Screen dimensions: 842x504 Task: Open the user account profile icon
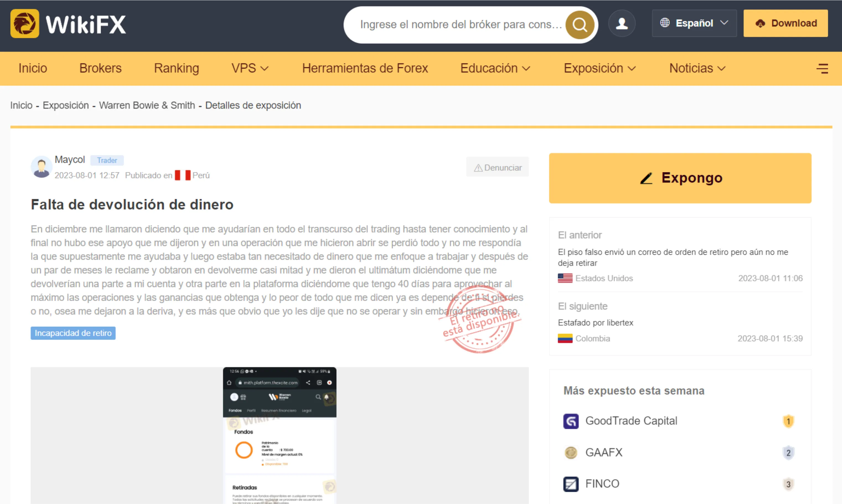tap(622, 24)
